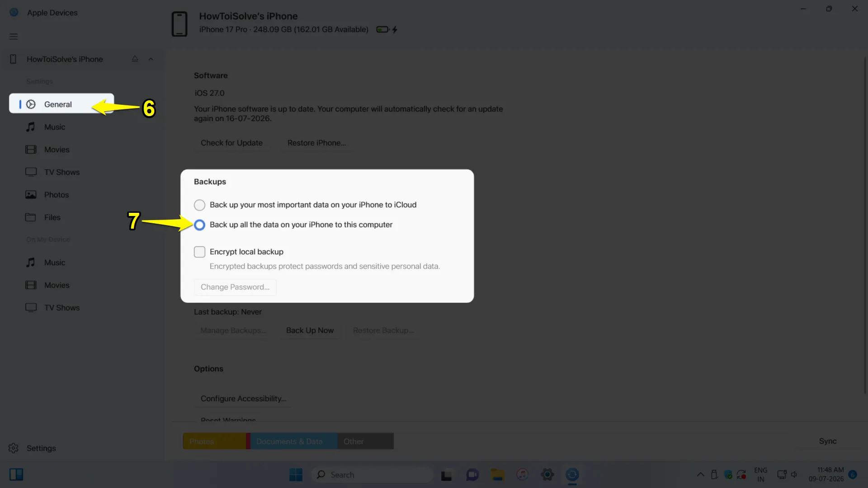Show hidden system tray icons chevron
This screenshot has width=868, height=488.
click(700, 474)
